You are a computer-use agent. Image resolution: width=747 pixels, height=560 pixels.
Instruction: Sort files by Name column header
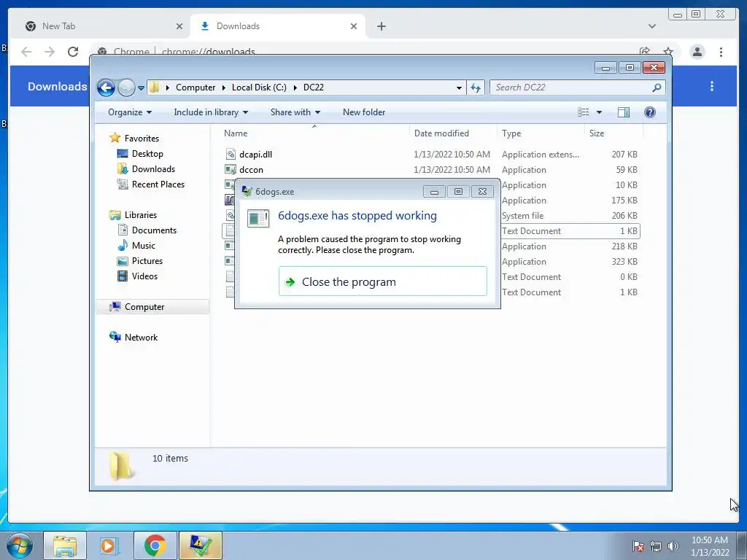pyautogui.click(x=314, y=133)
